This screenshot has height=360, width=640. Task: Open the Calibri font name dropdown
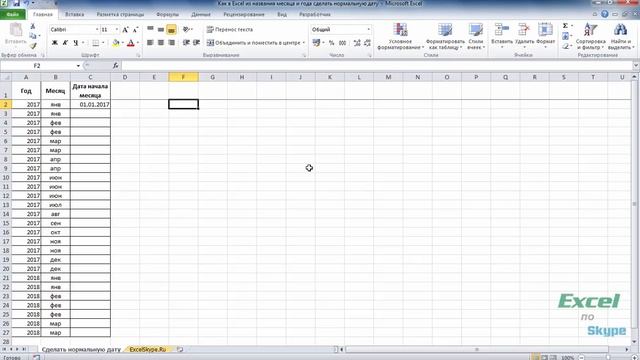coord(97,29)
